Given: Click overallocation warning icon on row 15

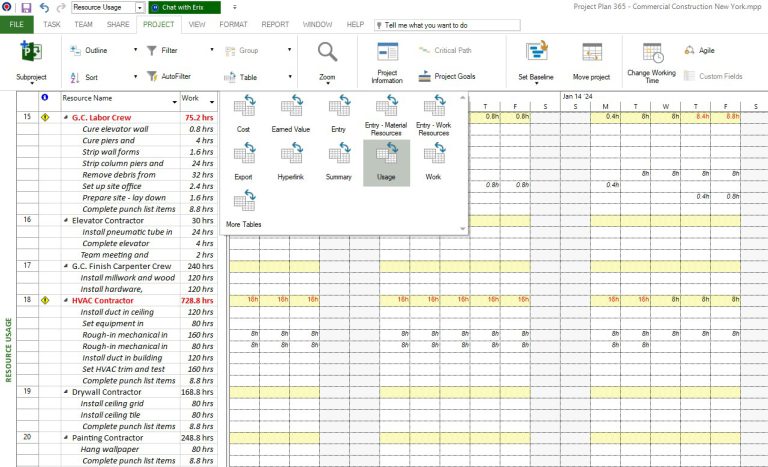Looking at the screenshot, I should (x=45, y=117).
